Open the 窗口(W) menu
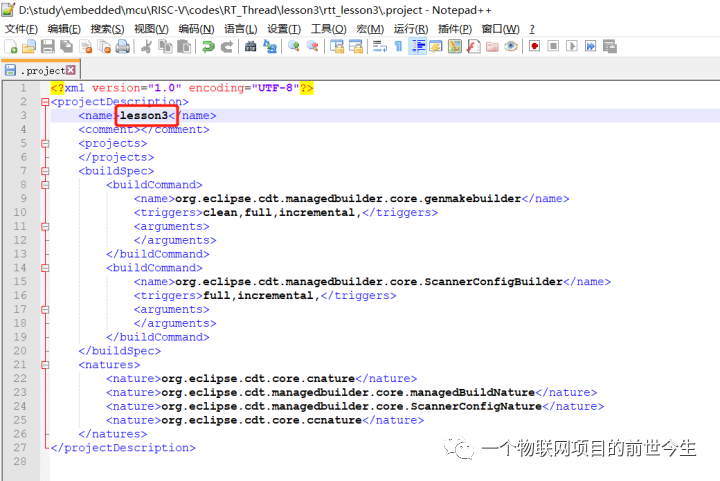 pos(501,29)
